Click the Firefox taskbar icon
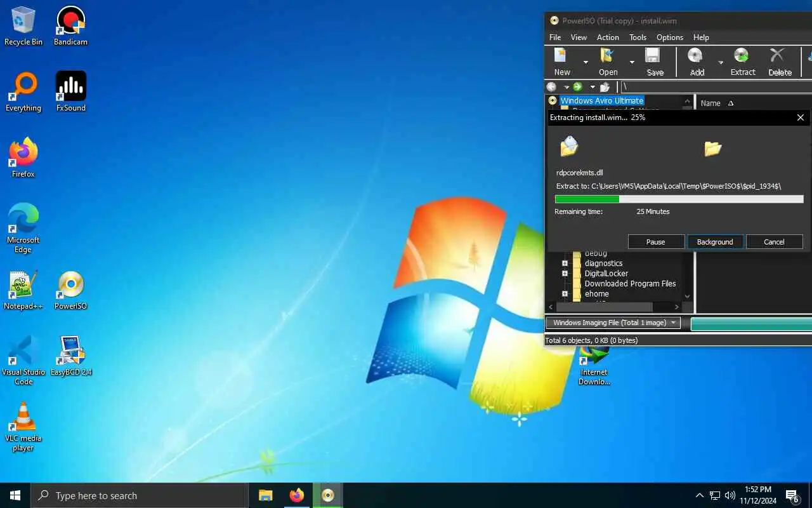The width and height of the screenshot is (812, 508). pyautogui.click(x=296, y=495)
